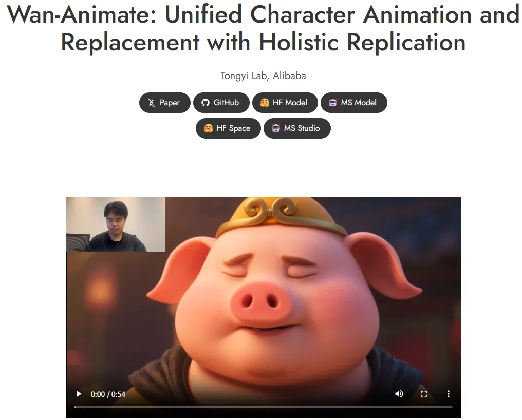The width and height of the screenshot is (522, 420).
Task: Click the hugging face emoji in HF Space
Action: 209,128
